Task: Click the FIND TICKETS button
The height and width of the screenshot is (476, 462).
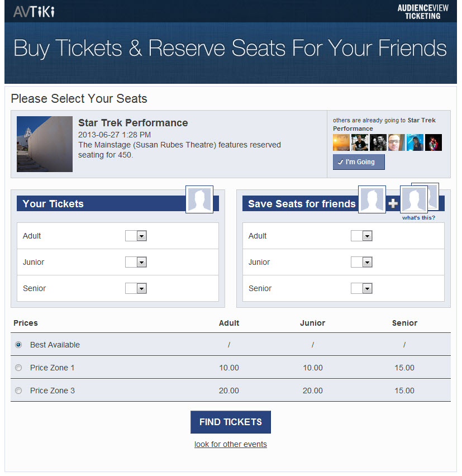Action: click(231, 422)
